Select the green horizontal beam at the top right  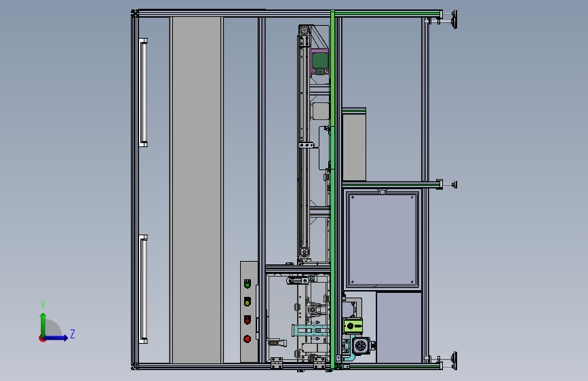[x=387, y=14]
